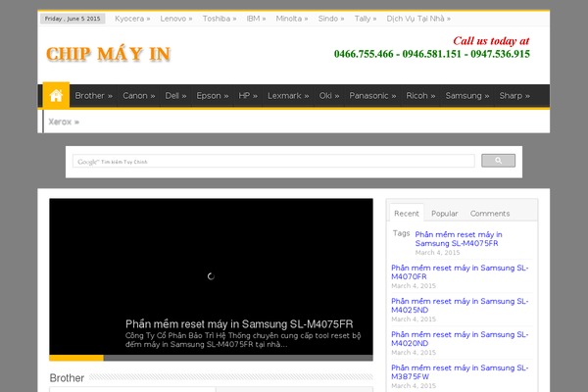
Task: Click the search magnifier button
Action: pyautogui.click(x=498, y=161)
